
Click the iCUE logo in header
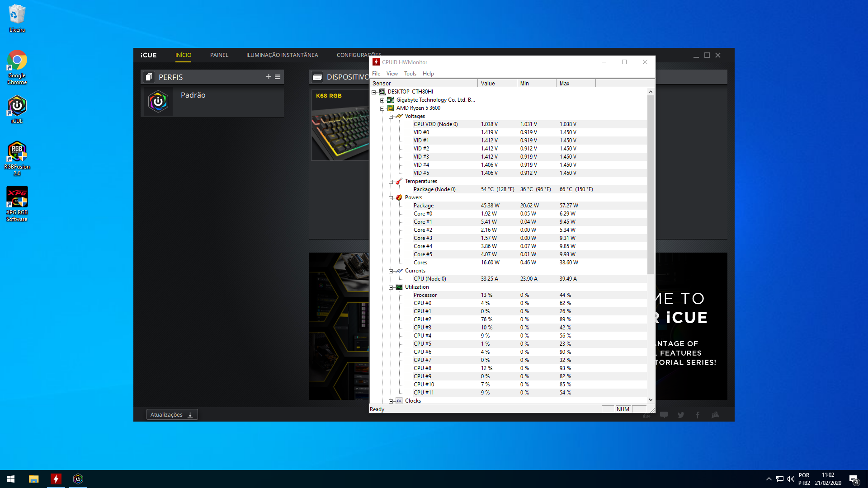(x=148, y=55)
